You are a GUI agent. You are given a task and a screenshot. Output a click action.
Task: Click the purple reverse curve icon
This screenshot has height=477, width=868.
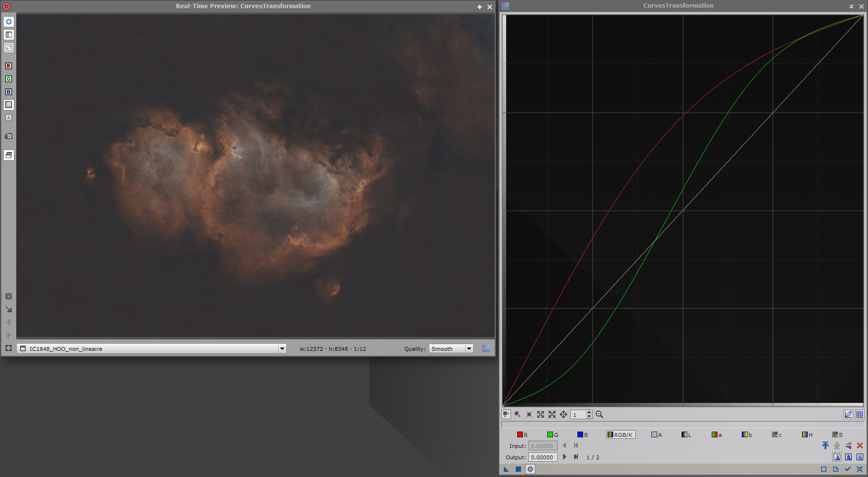848,445
